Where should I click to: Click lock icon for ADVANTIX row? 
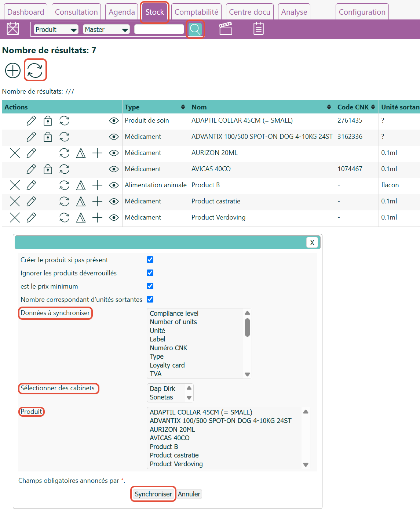click(48, 137)
